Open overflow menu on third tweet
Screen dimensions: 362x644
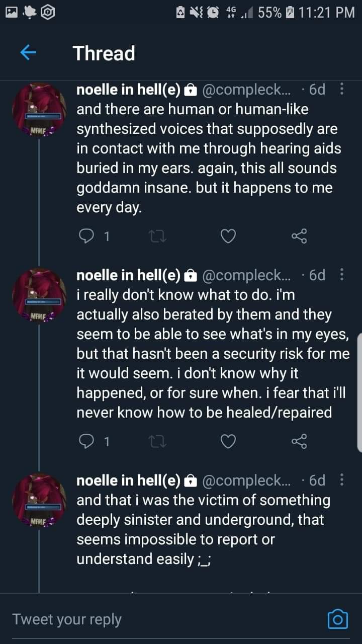coord(342,480)
